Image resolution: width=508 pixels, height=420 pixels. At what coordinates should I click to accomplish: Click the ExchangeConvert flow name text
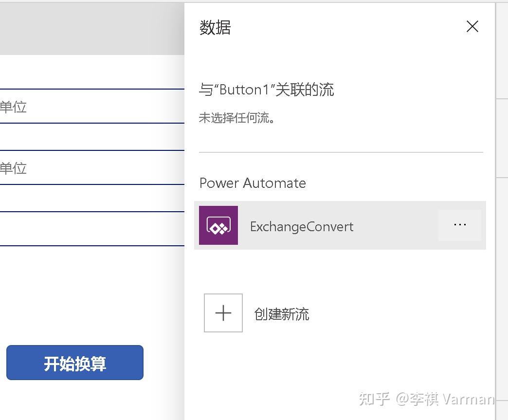[301, 226]
